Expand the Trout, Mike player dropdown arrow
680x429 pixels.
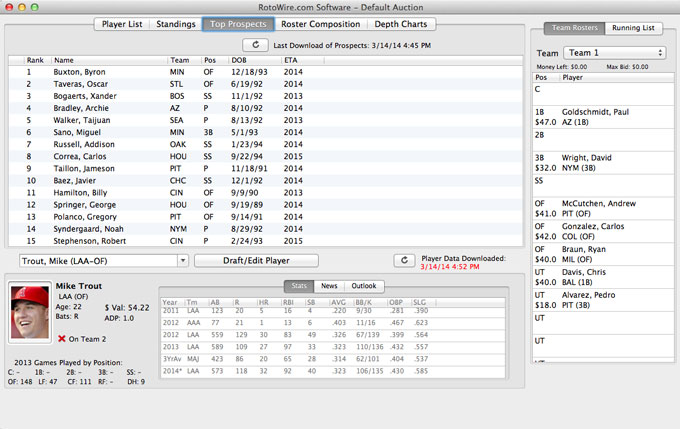[183, 261]
